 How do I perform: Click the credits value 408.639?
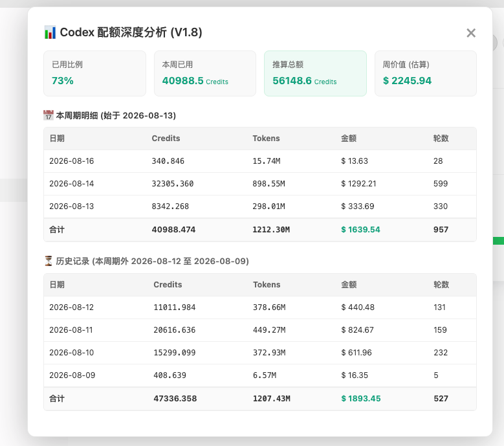click(x=170, y=375)
